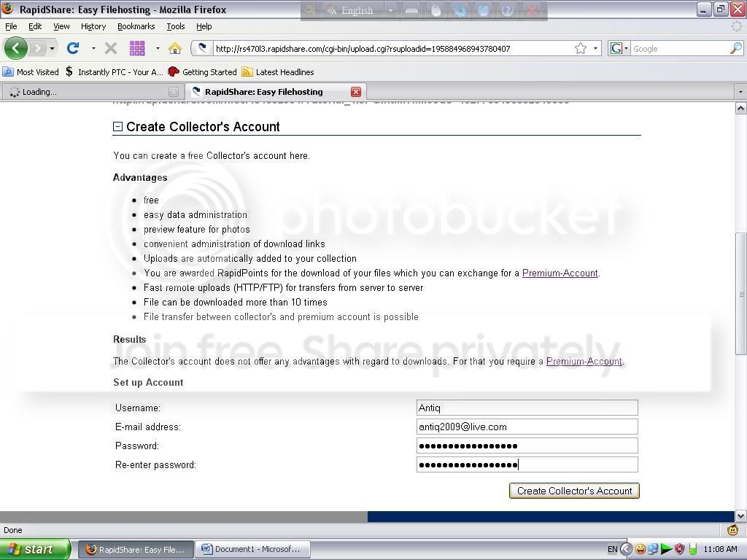This screenshot has height=560, width=747.
Task: Open the dropdown next to Reload
Action: coord(93,49)
